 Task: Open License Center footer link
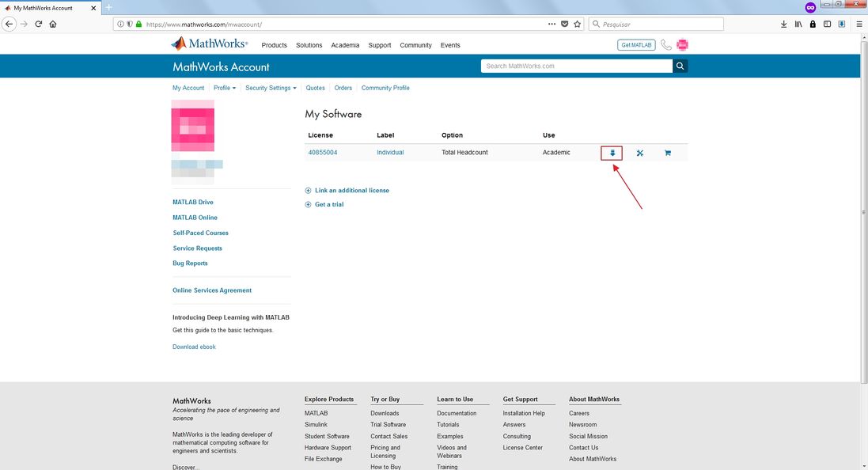(522, 447)
